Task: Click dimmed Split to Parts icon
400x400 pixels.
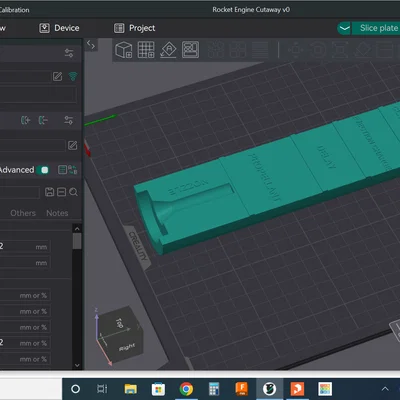Action: point(238,50)
